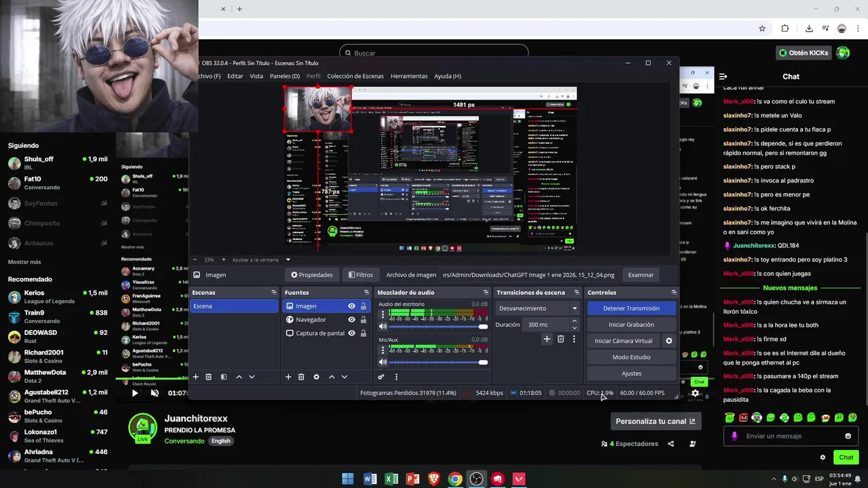Pop out the Controles dock panel
868x488 pixels.
pyautogui.click(x=673, y=293)
